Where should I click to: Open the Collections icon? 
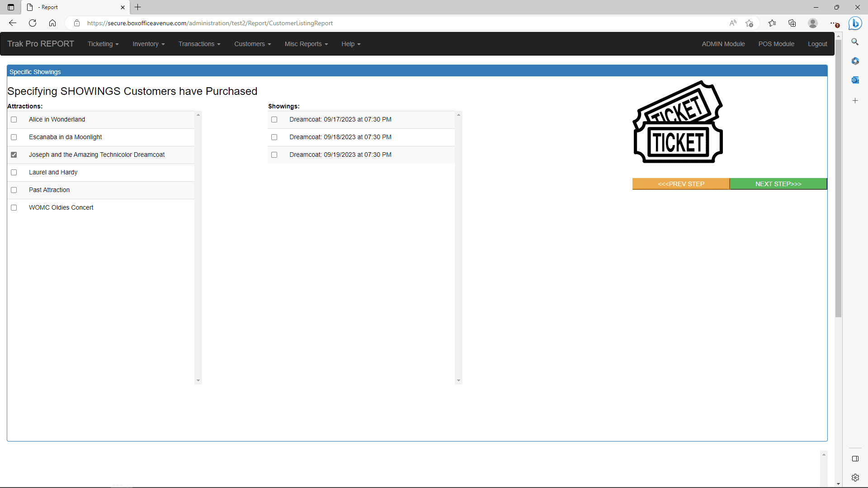tap(792, 23)
